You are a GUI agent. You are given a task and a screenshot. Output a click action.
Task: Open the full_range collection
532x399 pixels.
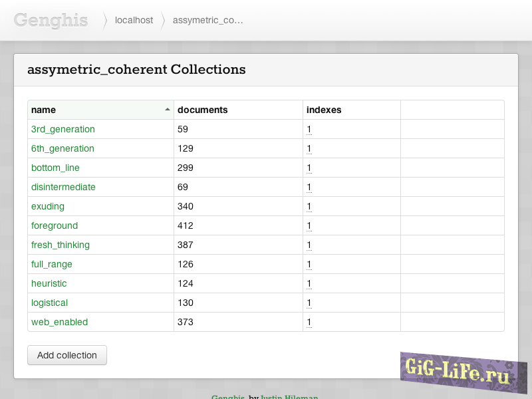[52, 264]
